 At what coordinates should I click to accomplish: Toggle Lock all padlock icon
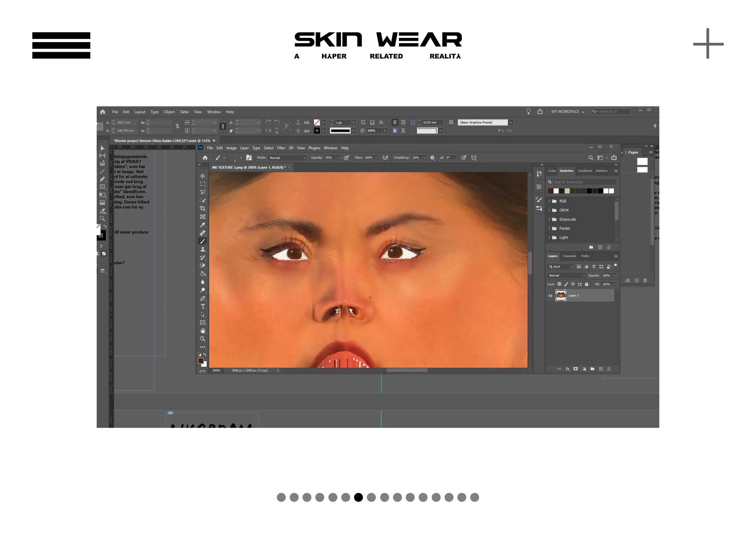tap(586, 284)
